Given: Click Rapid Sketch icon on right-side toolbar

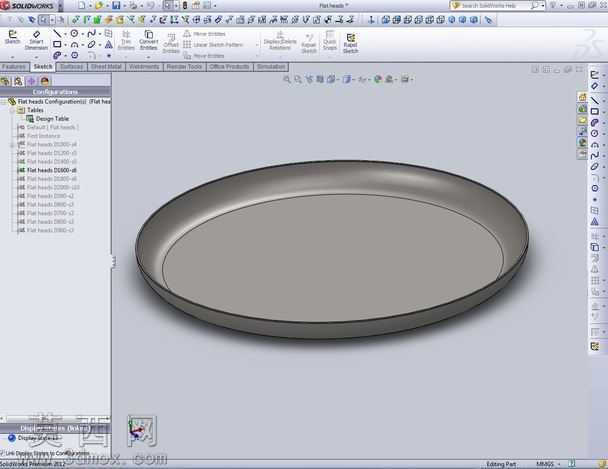Looking at the screenshot, I should click(595, 346).
